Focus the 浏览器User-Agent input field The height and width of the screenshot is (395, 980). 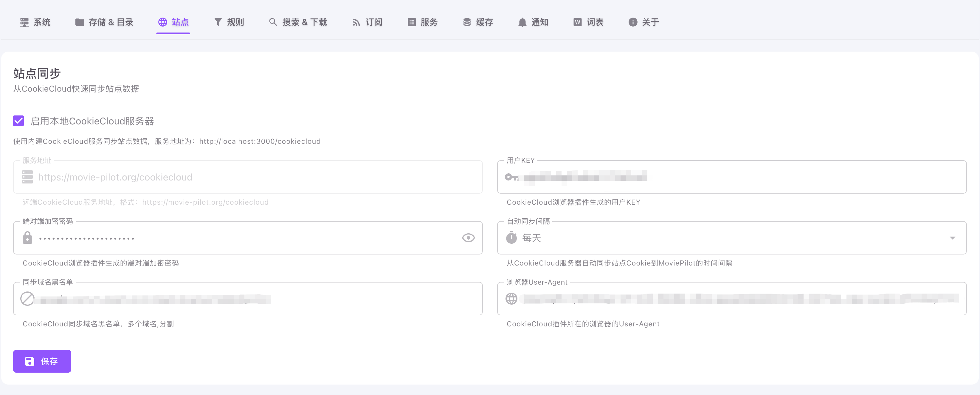click(732, 299)
